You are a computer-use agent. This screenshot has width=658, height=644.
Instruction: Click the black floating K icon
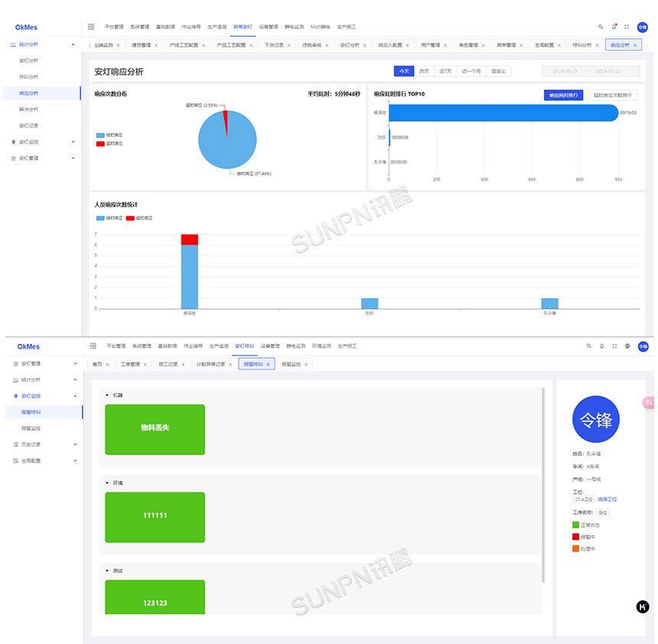pos(643,607)
